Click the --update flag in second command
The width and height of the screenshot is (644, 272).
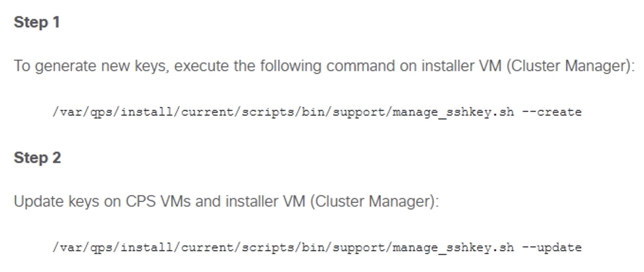click(x=552, y=248)
